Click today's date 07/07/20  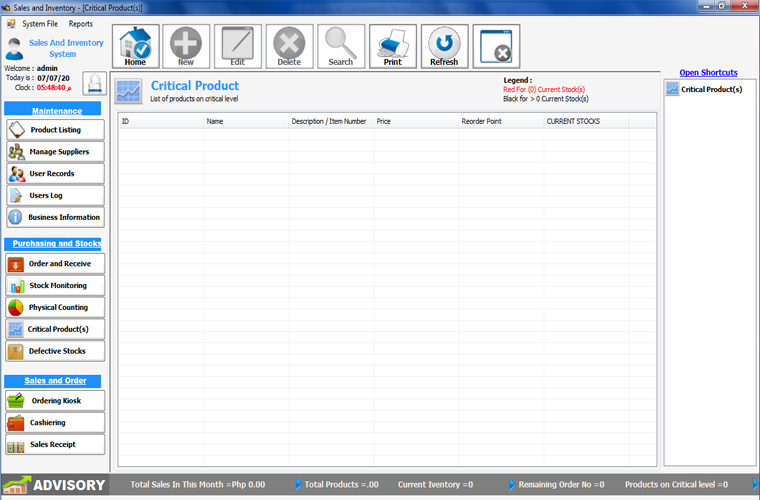coord(53,78)
